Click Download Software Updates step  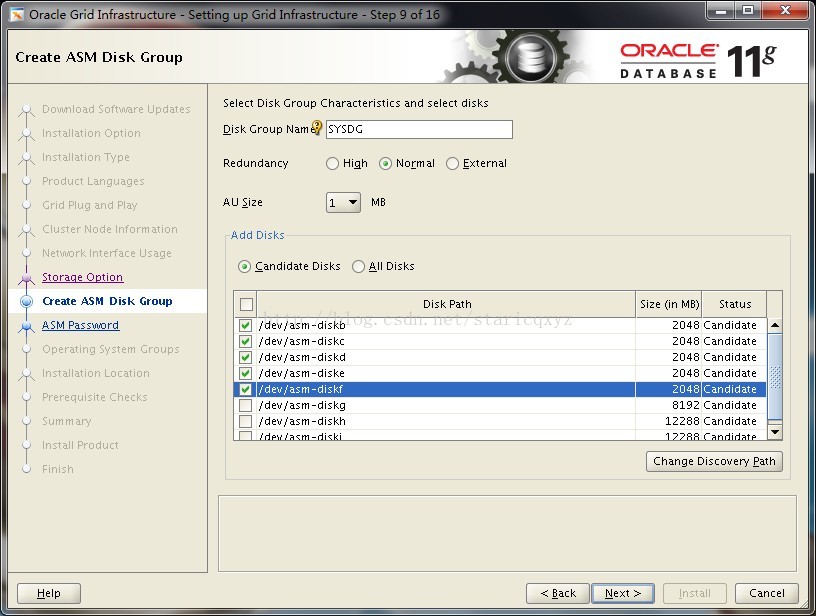[116, 109]
